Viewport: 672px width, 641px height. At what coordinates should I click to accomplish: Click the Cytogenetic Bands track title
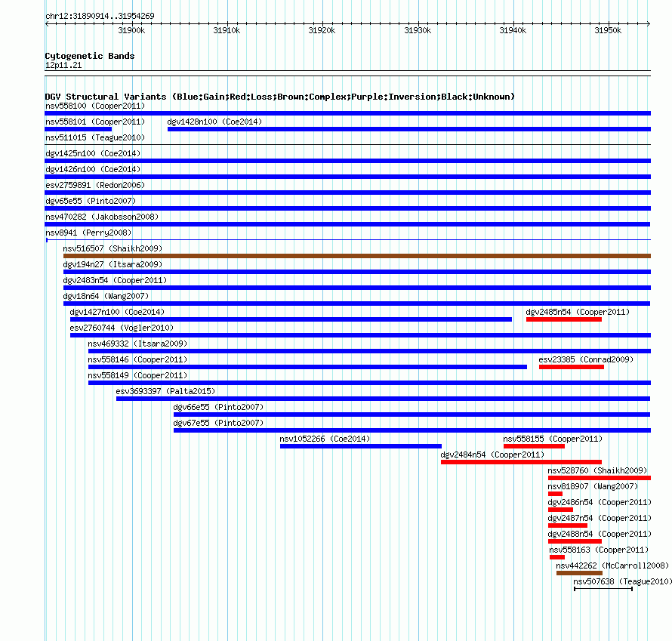90,56
